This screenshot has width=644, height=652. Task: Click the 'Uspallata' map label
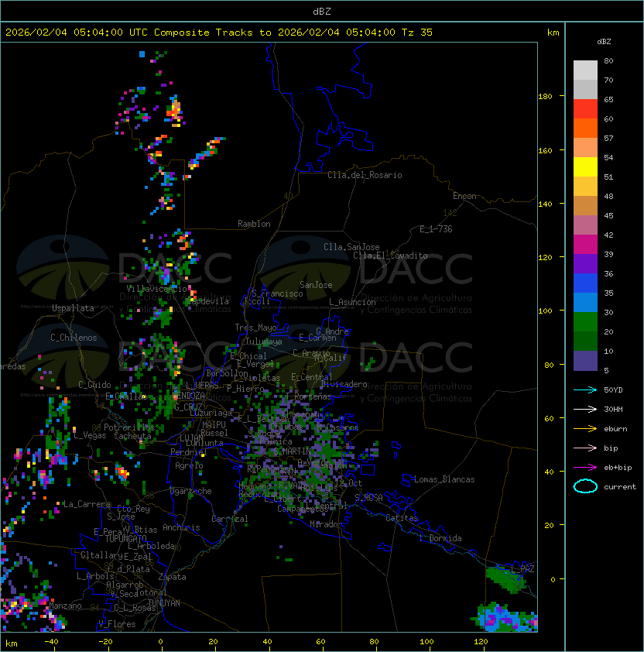tap(73, 308)
